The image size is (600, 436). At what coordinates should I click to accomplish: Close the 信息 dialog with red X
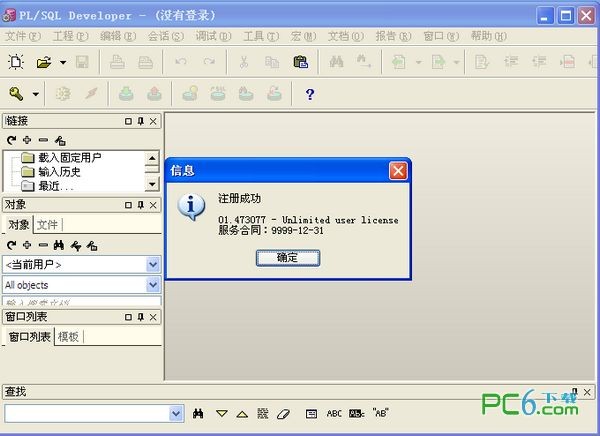(x=398, y=171)
